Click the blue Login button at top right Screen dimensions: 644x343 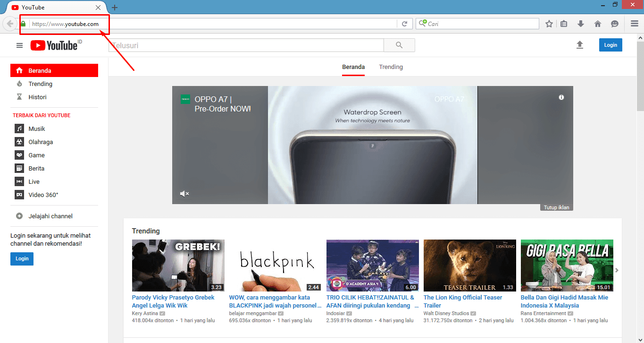point(611,45)
